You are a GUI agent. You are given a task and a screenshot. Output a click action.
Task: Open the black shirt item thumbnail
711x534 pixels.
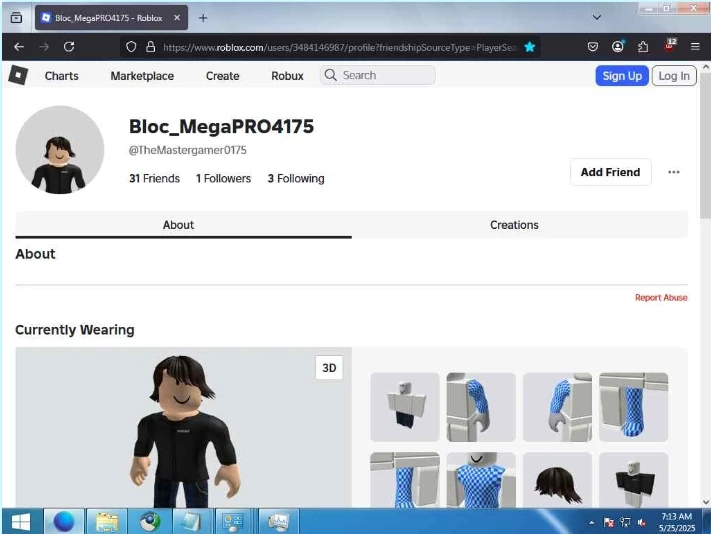(633, 480)
